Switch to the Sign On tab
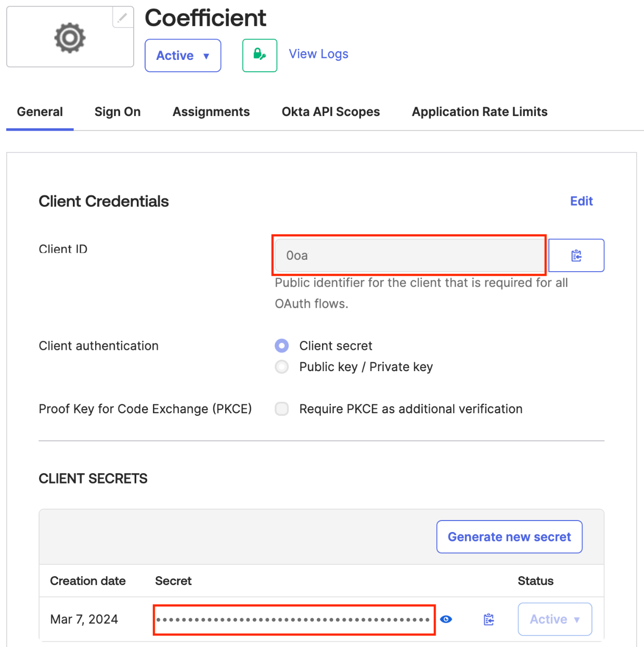 coord(118,112)
